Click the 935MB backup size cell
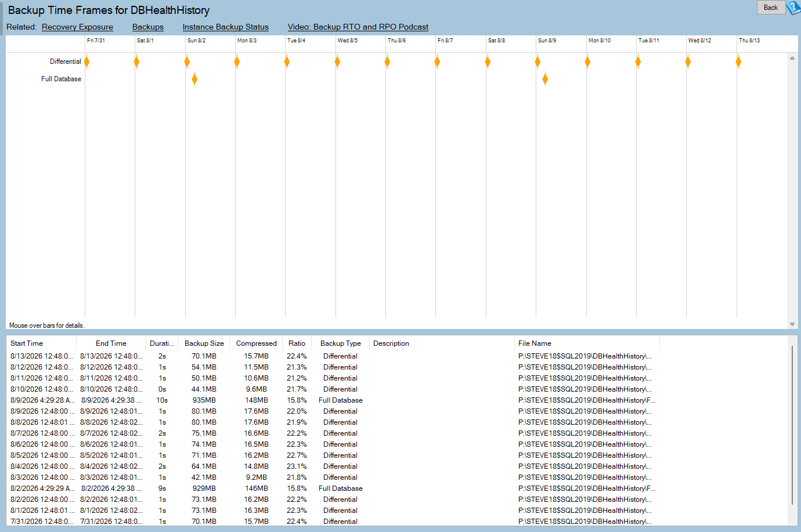Viewport: 801px width, 532px height. click(204, 400)
